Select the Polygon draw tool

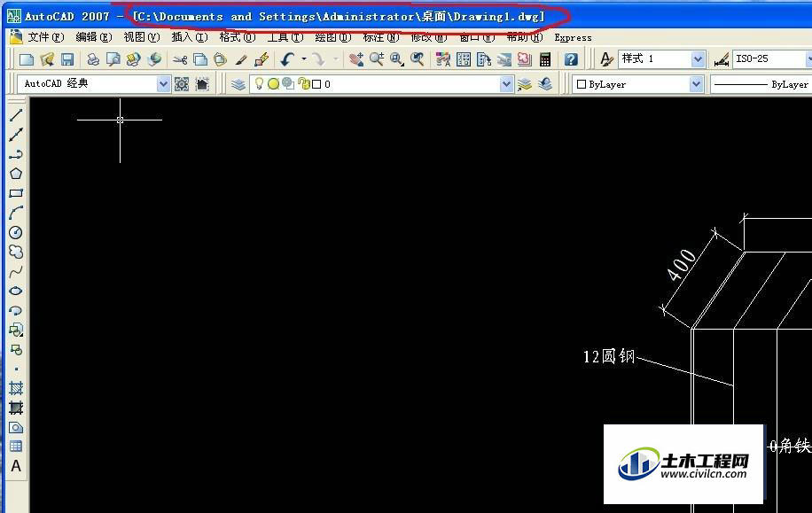point(16,174)
